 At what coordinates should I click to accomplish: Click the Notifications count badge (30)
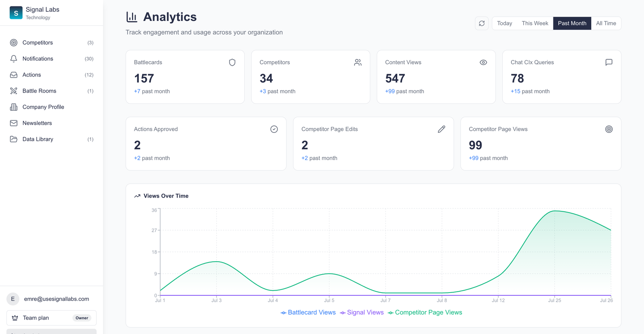click(89, 59)
